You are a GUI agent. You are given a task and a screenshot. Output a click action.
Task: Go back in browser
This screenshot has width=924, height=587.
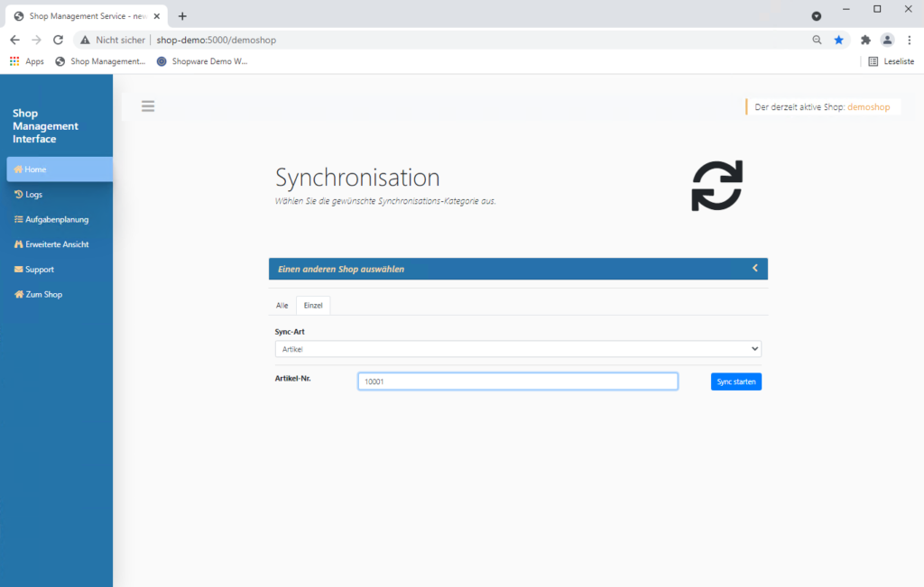point(14,40)
